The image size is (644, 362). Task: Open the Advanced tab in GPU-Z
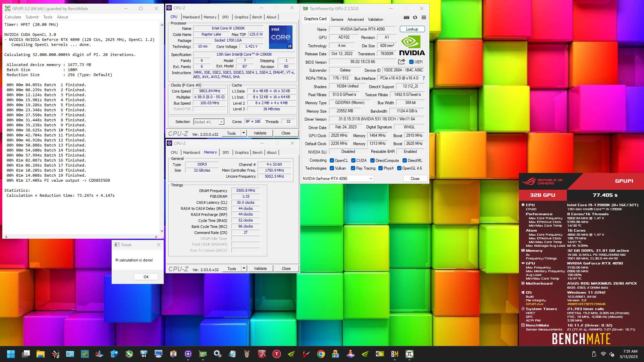tap(356, 19)
